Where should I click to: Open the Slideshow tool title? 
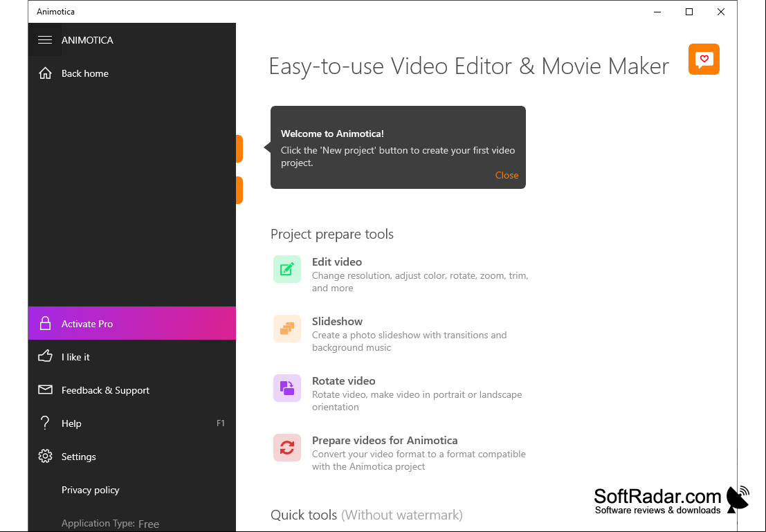[337, 322]
